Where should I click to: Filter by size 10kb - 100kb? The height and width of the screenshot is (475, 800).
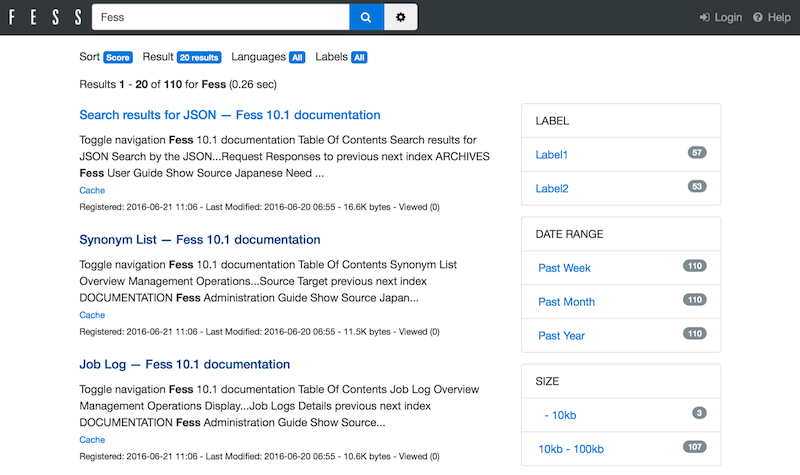point(573,448)
